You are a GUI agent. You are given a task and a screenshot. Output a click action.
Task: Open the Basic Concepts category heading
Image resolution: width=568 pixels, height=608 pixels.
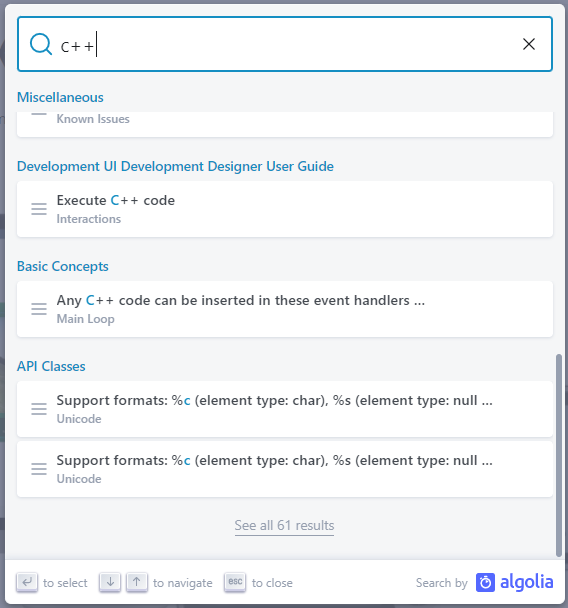pos(63,266)
